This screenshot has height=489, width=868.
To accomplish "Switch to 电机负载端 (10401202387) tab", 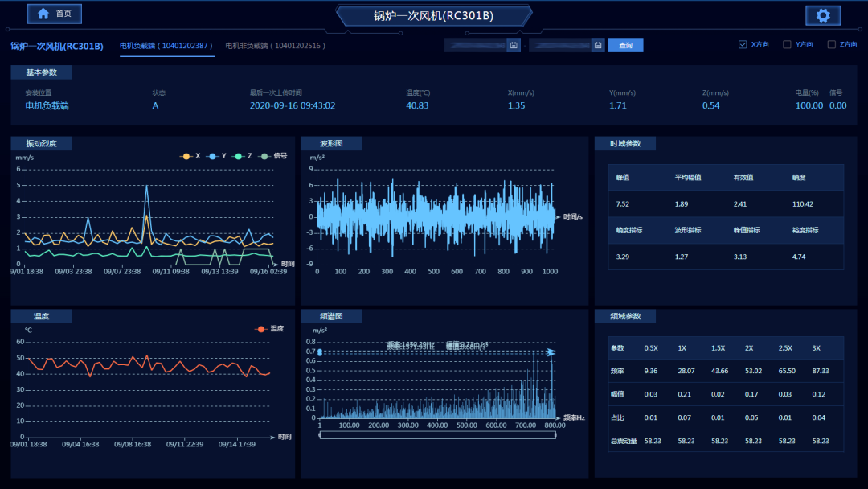I will click(x=166, y=46).
